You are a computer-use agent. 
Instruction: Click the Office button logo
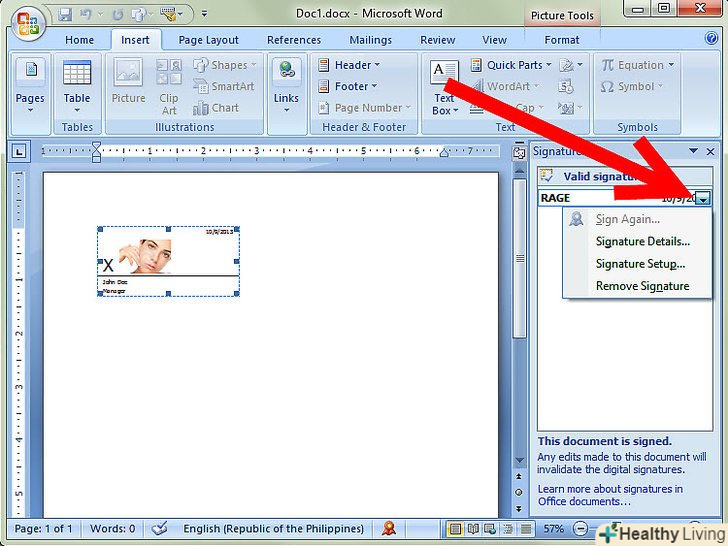point(28,23)
